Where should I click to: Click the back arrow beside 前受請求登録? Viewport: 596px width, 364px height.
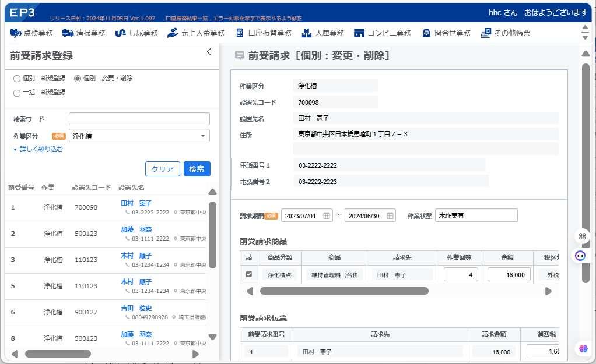211,52
